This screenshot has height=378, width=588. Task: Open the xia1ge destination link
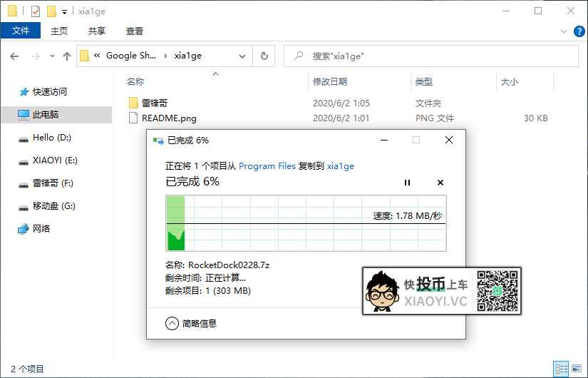(341, 166)
